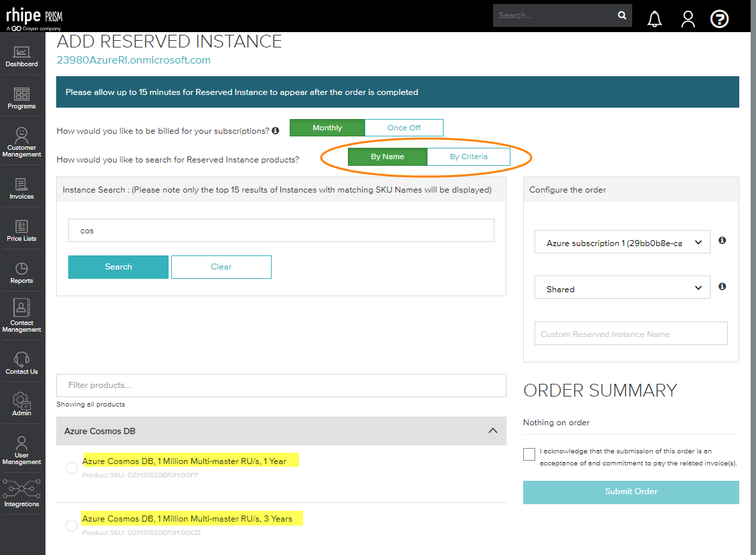Open the user profile icon in the header
The height and width of the screenshot is (555, 756).
(x=688, y=19)
